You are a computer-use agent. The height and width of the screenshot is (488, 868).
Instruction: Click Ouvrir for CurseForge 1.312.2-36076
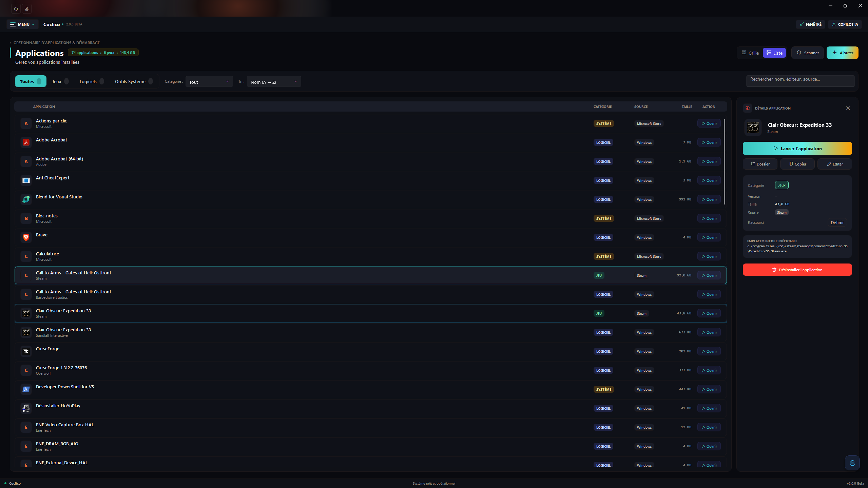click(x=709, y=370)
